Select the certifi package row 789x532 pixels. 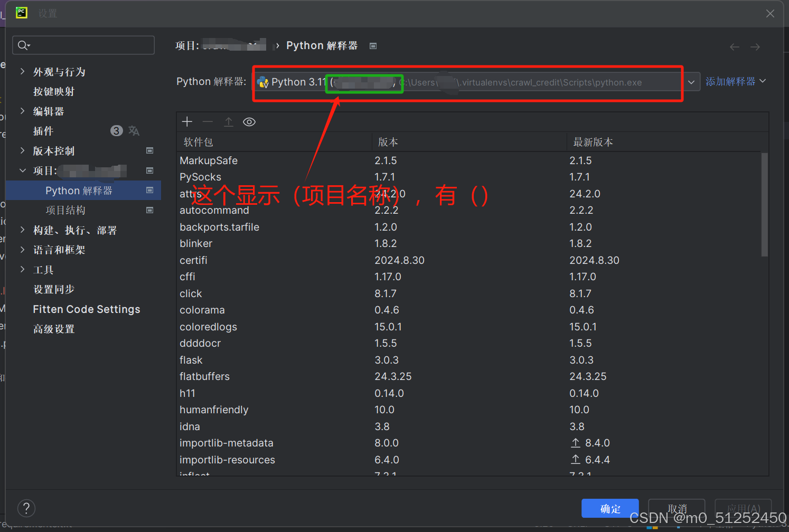click(469, 260)
